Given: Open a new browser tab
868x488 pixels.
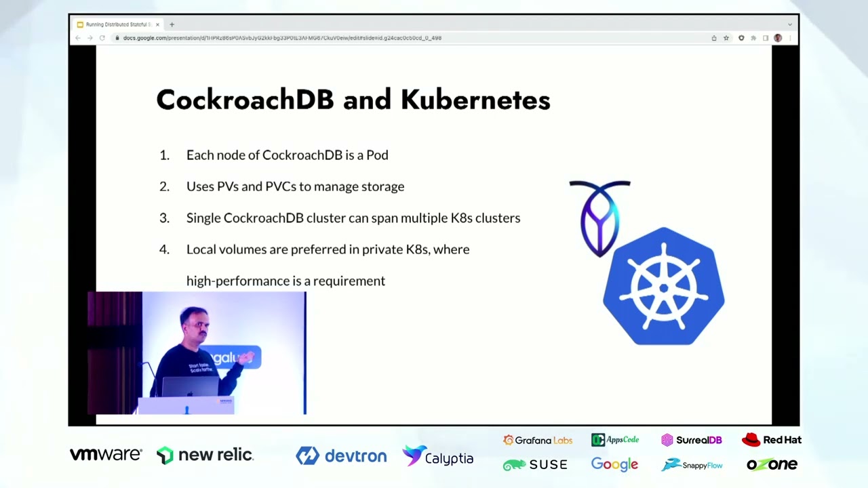Looking at the screenshot, I should (172, 24).
